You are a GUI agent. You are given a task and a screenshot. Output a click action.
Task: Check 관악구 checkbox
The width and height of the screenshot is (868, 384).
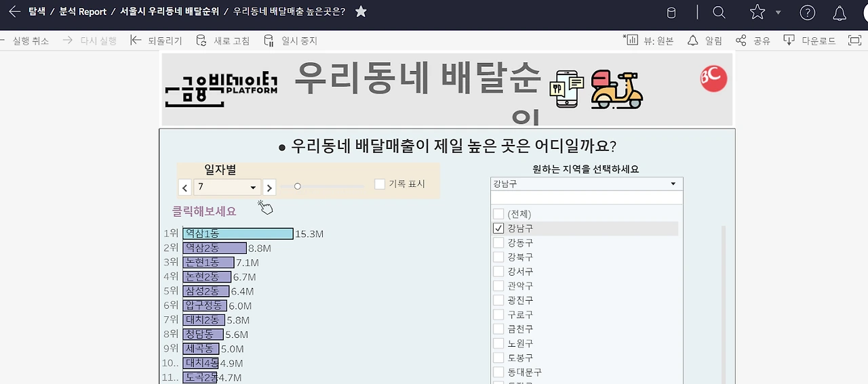pos(498,286)
